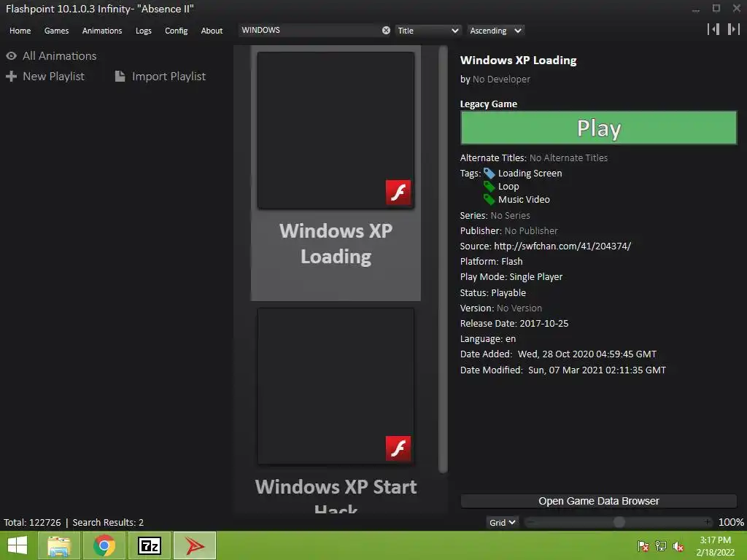Click plus end of zoom slider
747x560 pixels.
tap(708, 522)
